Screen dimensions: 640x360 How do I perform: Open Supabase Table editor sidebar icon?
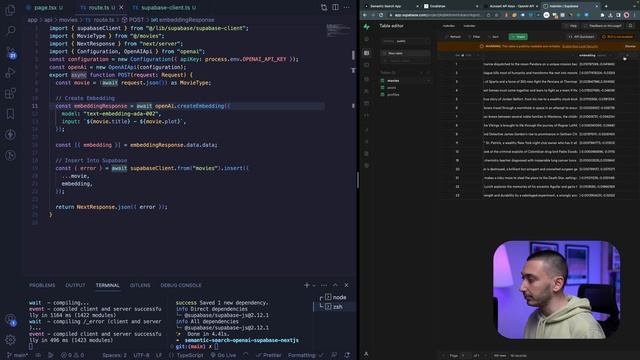(367, 53)
